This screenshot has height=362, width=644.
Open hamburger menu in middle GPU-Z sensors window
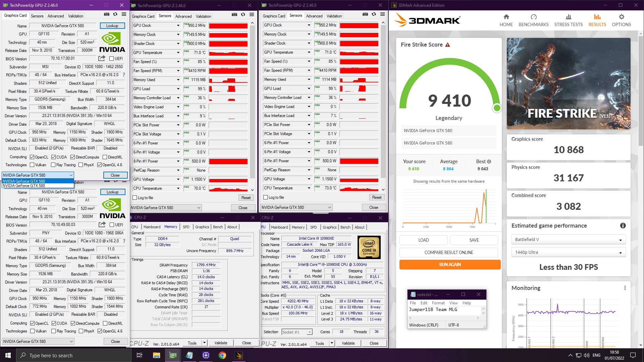click(x=252, y=14)
